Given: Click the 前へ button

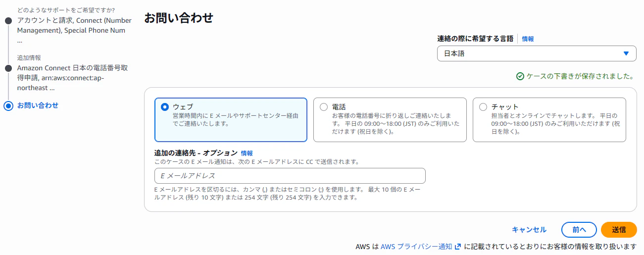Looking at the screenshot, I should coord(579,230).
